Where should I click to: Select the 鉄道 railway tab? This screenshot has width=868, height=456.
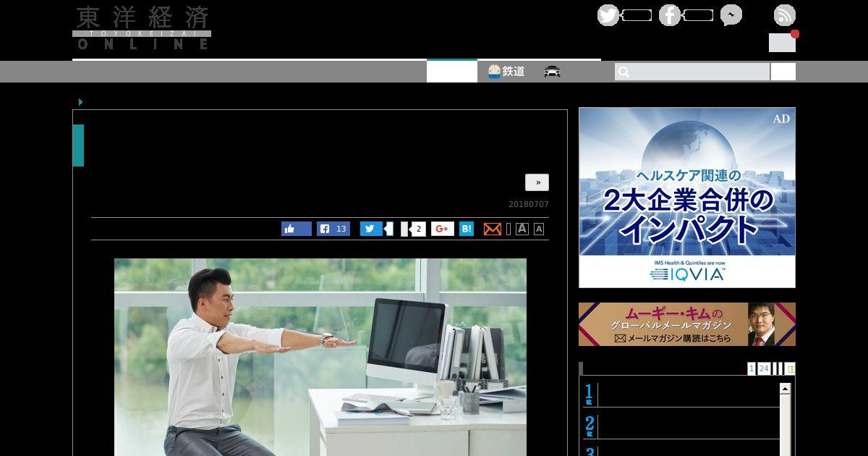pos(506,72)
